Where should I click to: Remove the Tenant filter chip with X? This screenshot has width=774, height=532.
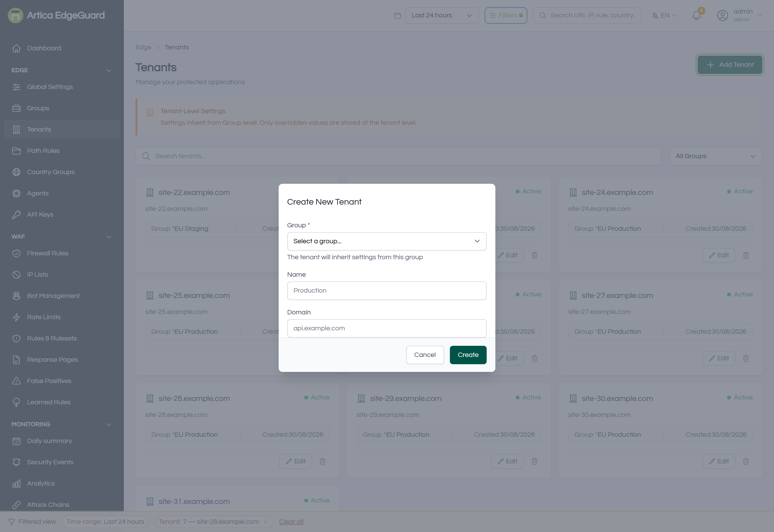265,522
